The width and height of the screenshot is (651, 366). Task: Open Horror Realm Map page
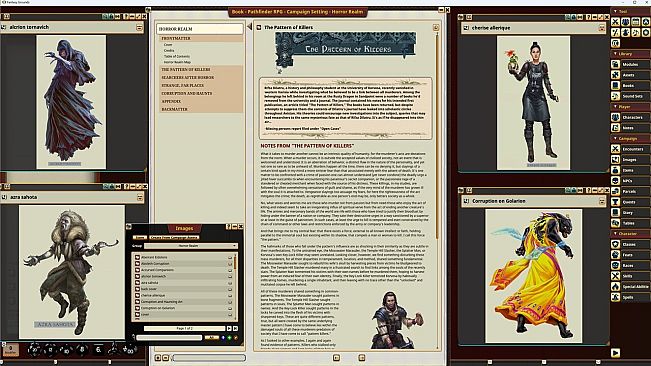click(177, 62)
